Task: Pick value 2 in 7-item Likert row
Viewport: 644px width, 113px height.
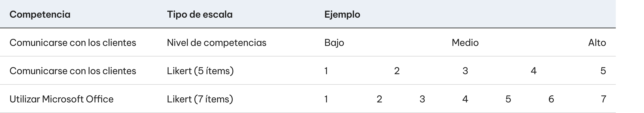Action: 379,99
